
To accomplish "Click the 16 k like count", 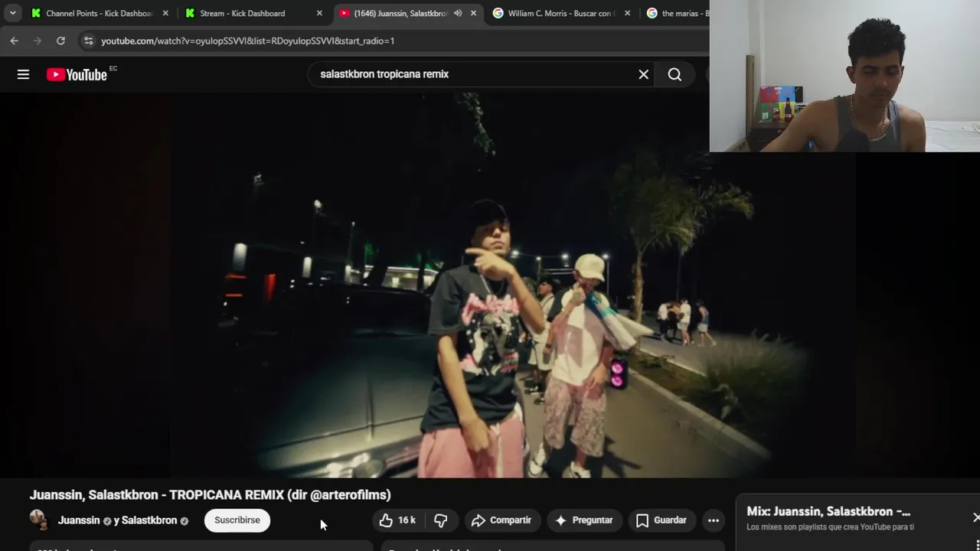I will pyautogui.click(x=407, y=520).
